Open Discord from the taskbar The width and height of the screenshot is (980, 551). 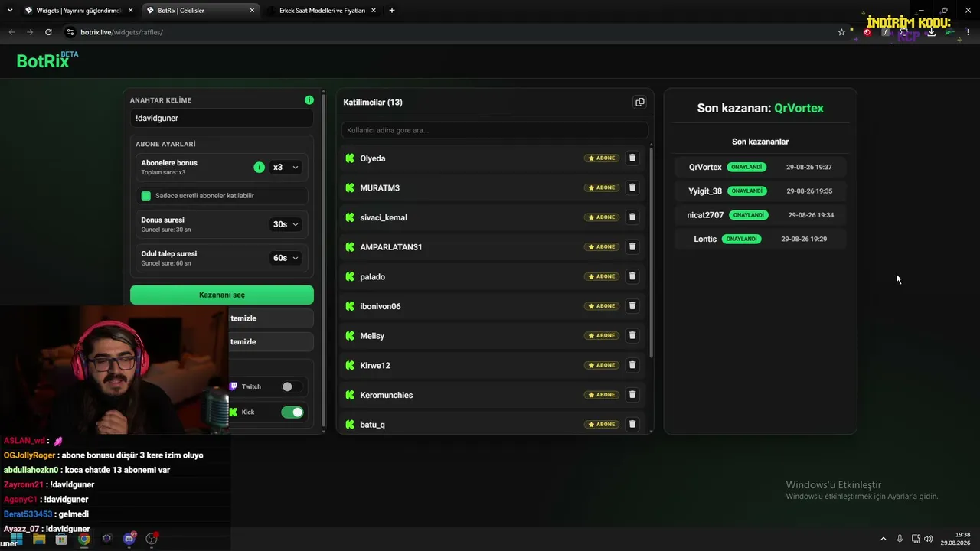pyautogui.click(x=129, y=539)
